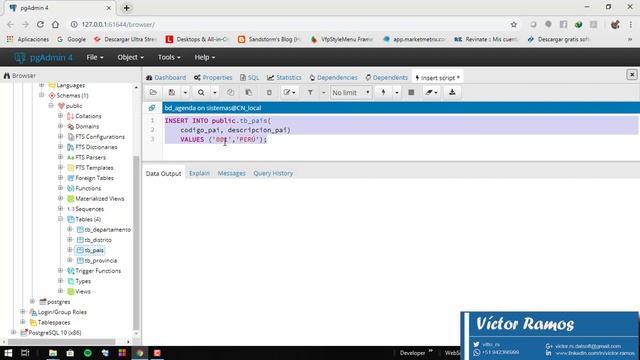Download results as CSV icon
The image size is (640, 360).
(x=452, y=93)
